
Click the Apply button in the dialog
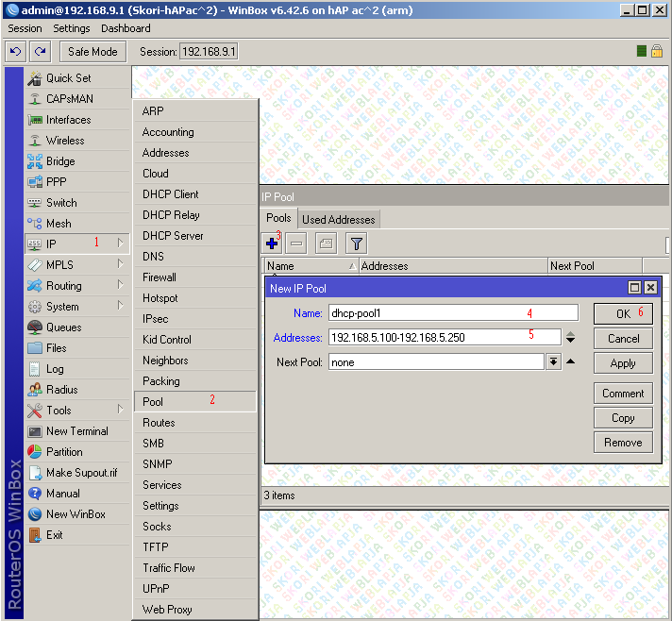[623, 363]
